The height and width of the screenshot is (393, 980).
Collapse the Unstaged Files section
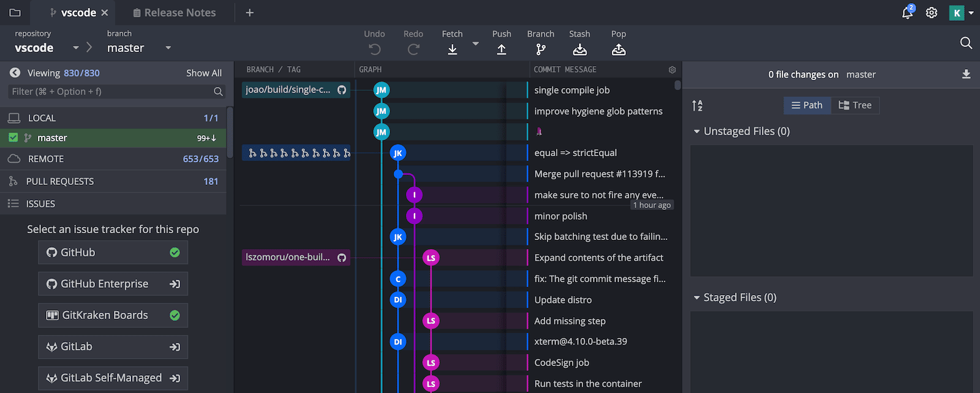click(696, 132)
